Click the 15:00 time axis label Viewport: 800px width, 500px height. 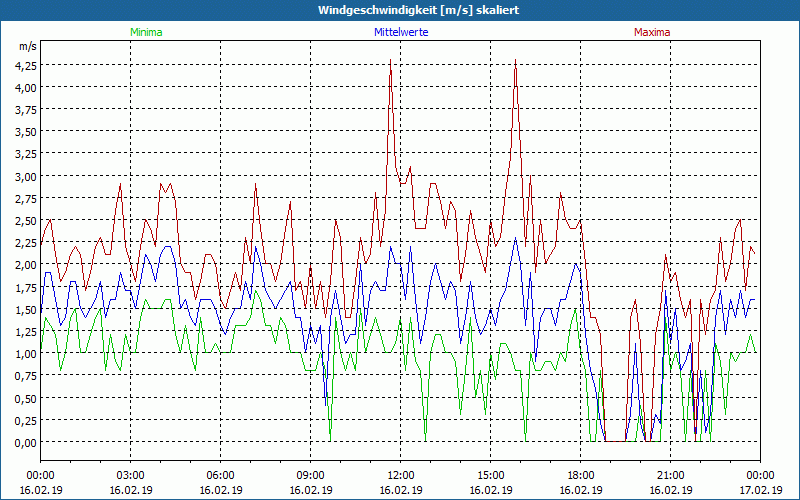coord(490,476)
